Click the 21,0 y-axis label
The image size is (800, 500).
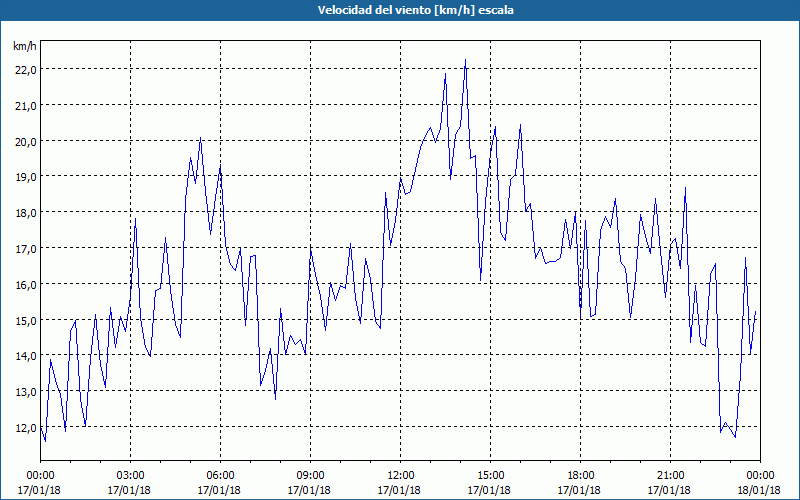point(26,106)
